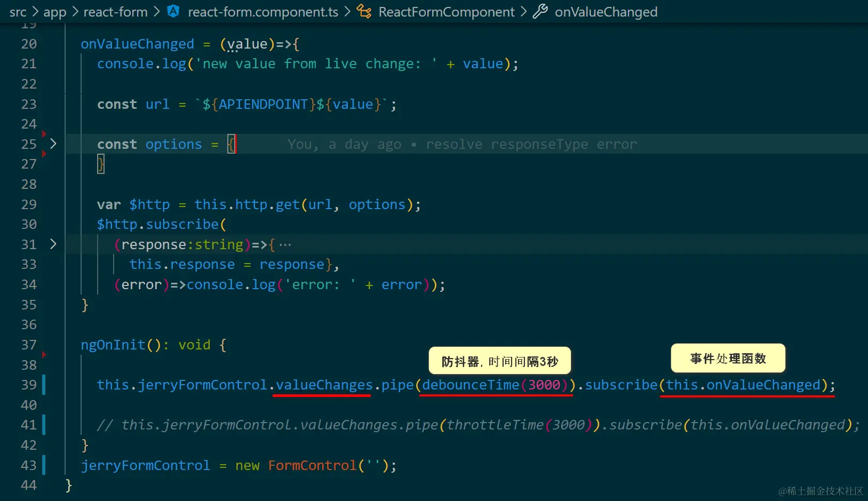Select line number 23 in the gutter

click(x=29, y=104)
